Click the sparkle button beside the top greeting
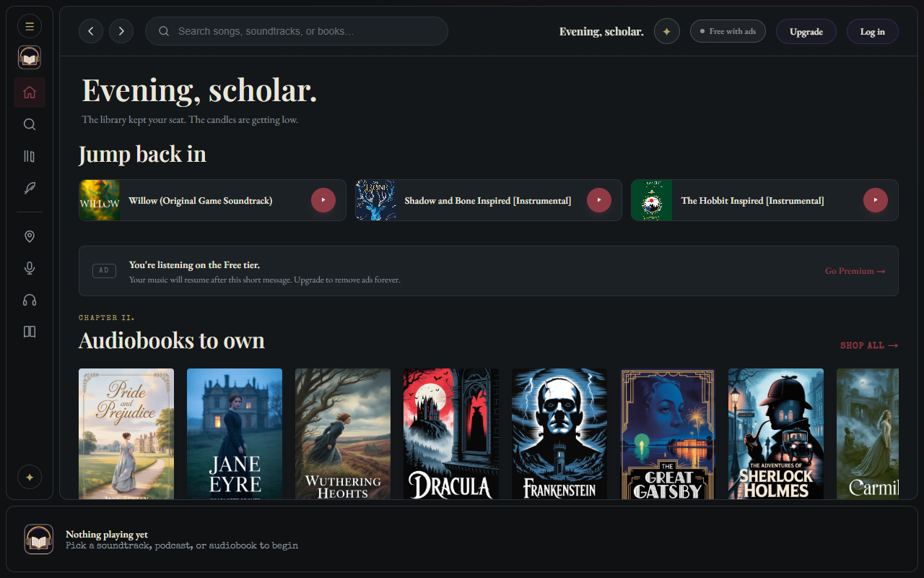 click(x=667, y=31)
